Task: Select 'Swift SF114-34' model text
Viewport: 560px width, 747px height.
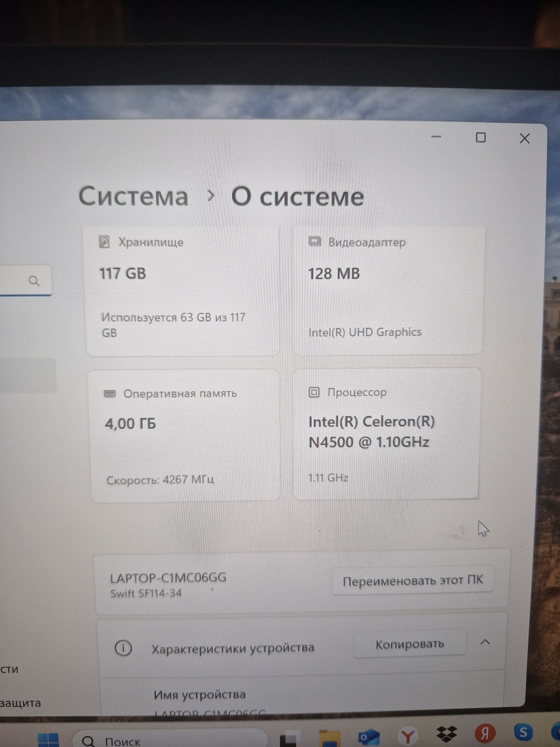Action: coord(146,593)
